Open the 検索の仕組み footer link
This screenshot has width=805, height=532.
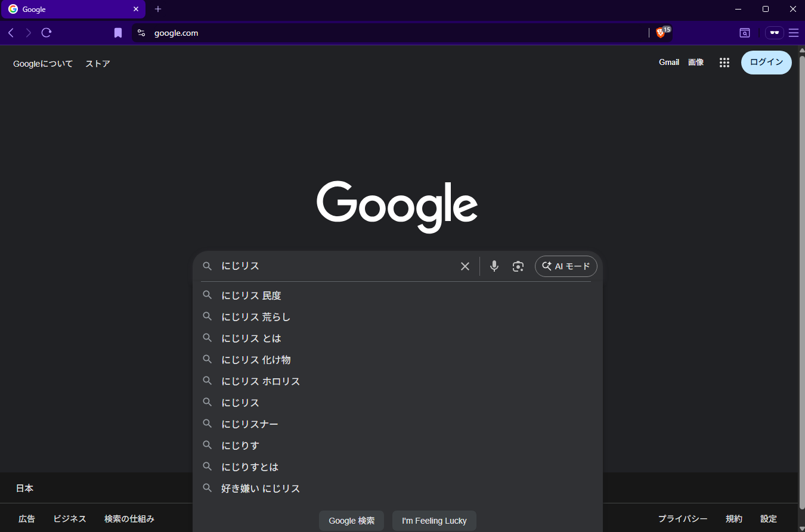[129, 519]
